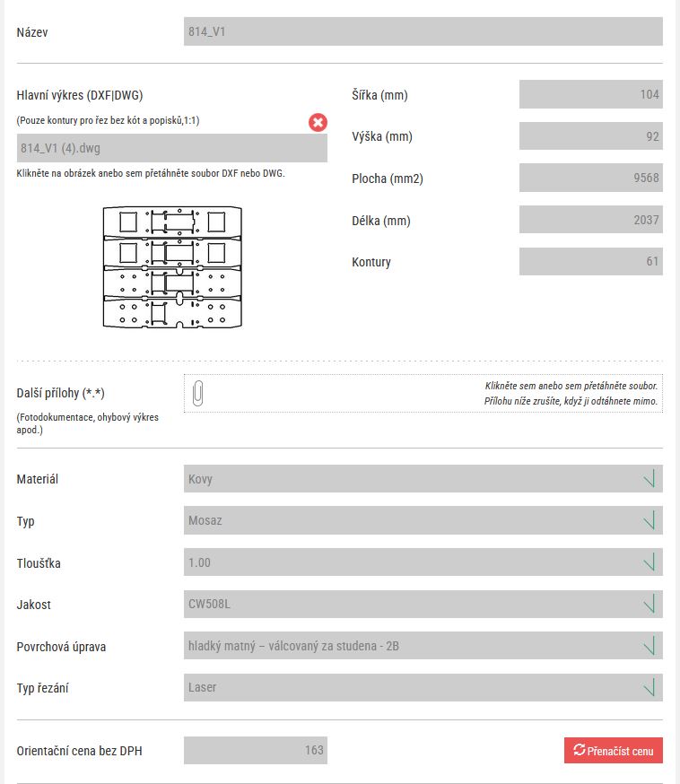This screenshot has height=784, width=680.
Task: Click the paperclip attachment icon
Action: point(197,393)
